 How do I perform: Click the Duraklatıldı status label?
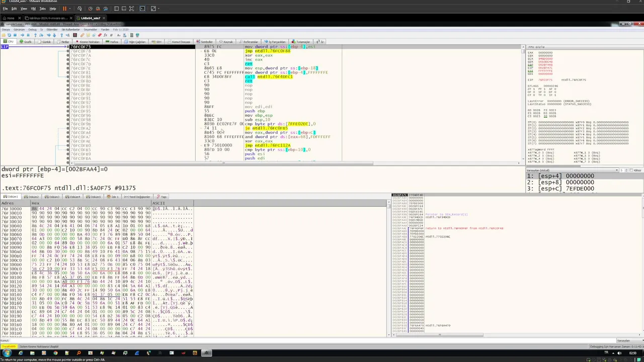pos(8,346)
